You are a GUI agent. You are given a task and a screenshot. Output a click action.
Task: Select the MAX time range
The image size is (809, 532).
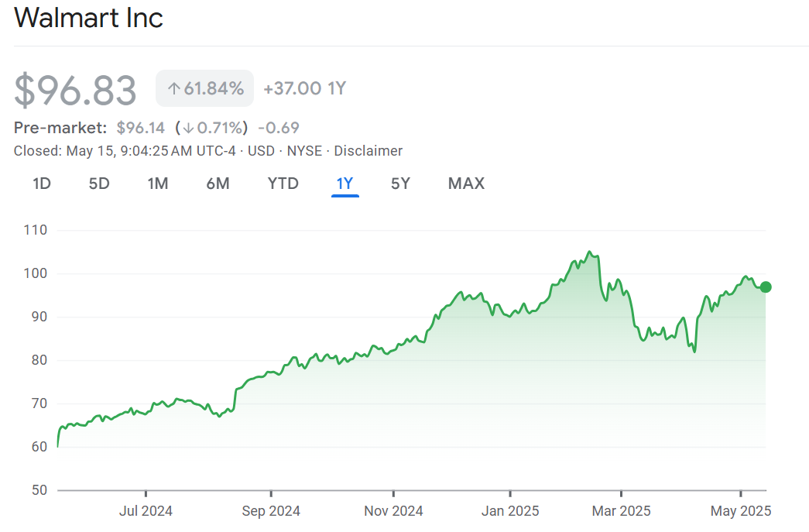click(466, 184)
